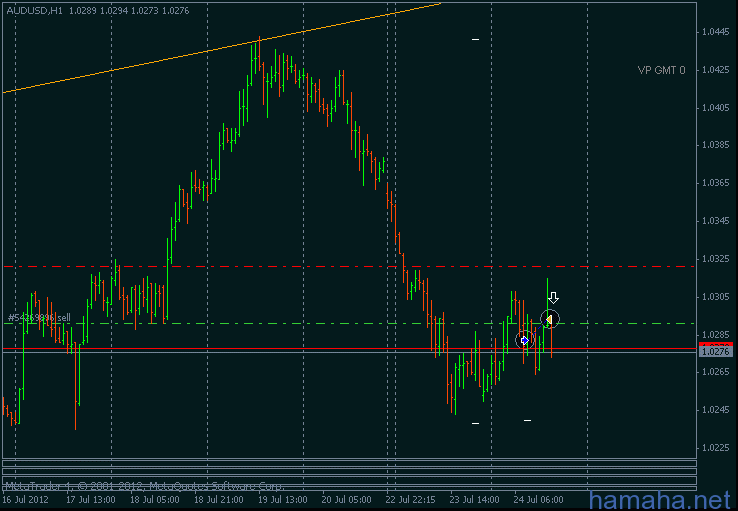The image size is (738, 511).
Task: Select the orange diagonal trendline
Action: pyautogui.click(x=200, y=54)
